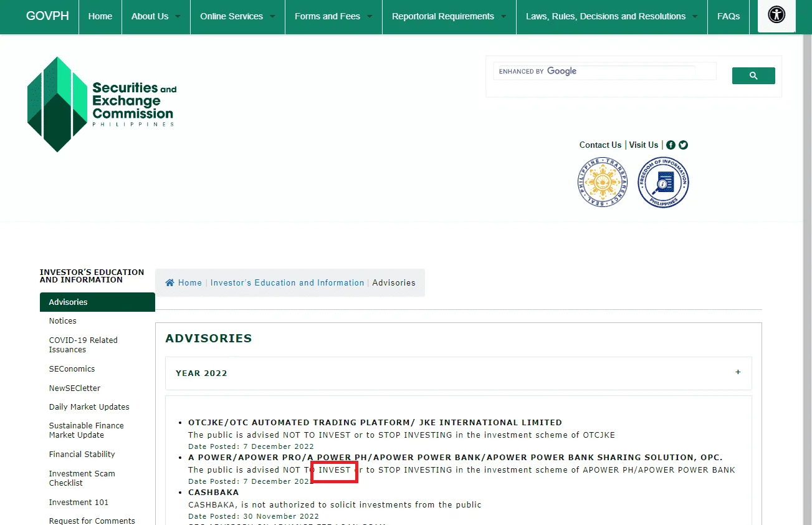Open the Reportorial Requirements dropdown menu
This screenshot has width=812, height=525.
[449, 16]
